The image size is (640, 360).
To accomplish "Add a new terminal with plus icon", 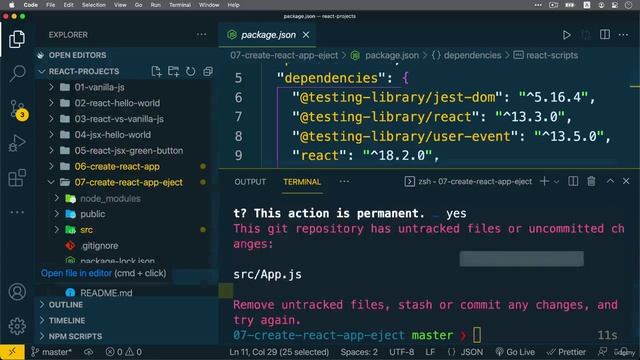I will tap(544, 181).
